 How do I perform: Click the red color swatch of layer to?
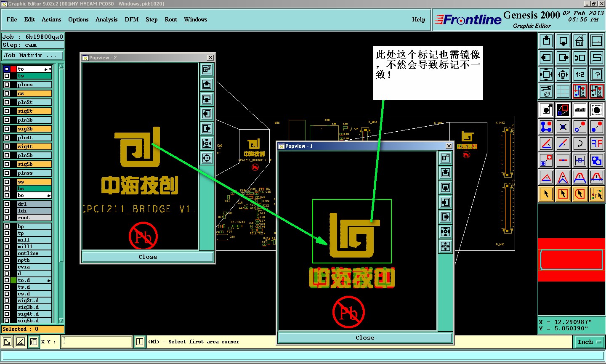click(x=13, y=69)
